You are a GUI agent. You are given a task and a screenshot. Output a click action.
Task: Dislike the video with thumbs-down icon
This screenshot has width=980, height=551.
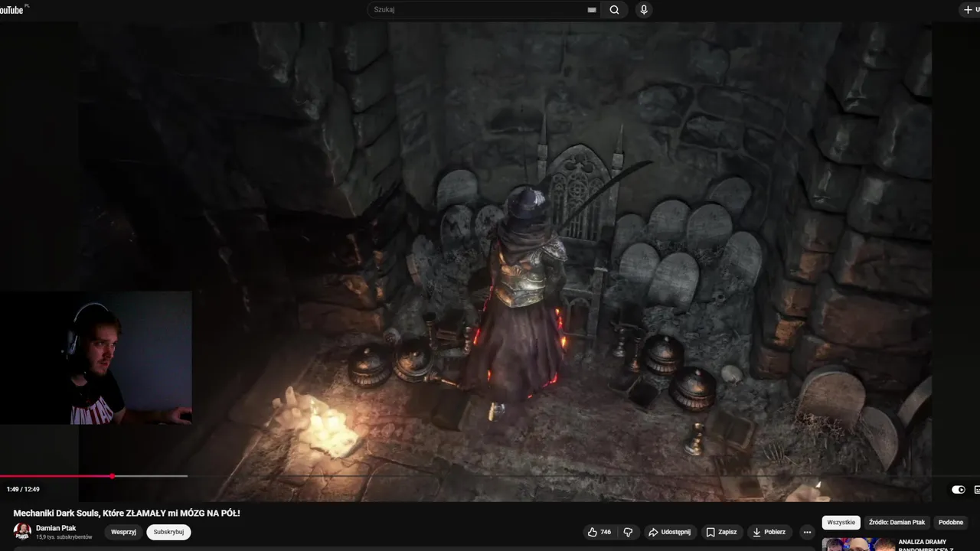coord(628,532)
